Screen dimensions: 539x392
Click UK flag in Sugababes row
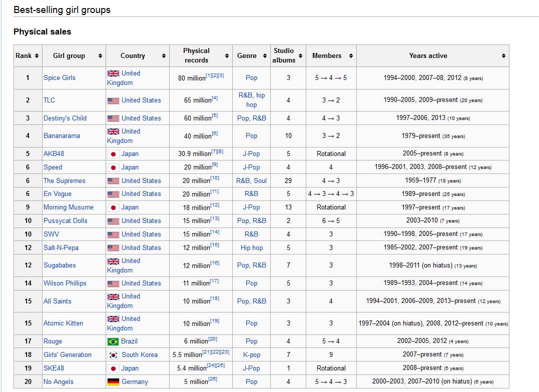(x=114, y=261)
